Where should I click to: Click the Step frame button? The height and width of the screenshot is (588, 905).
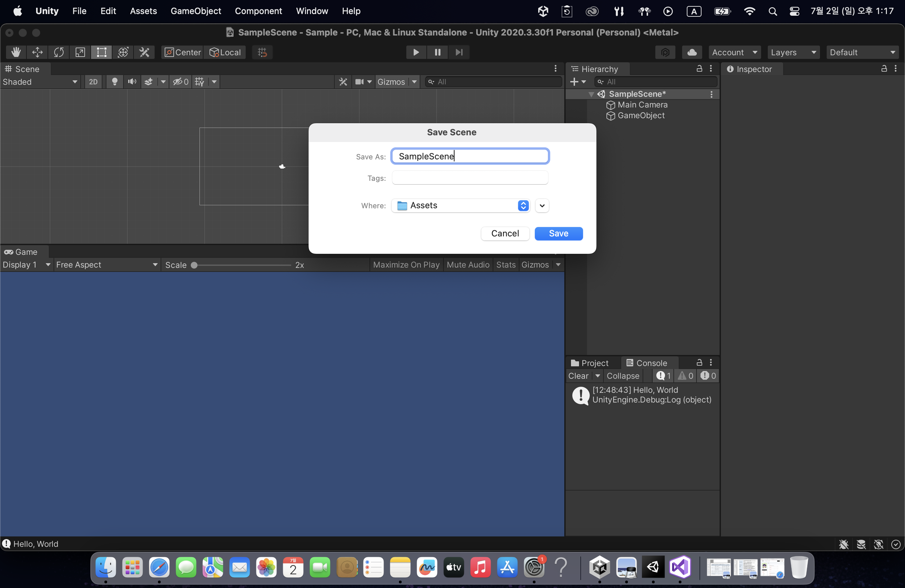(459, 52)
